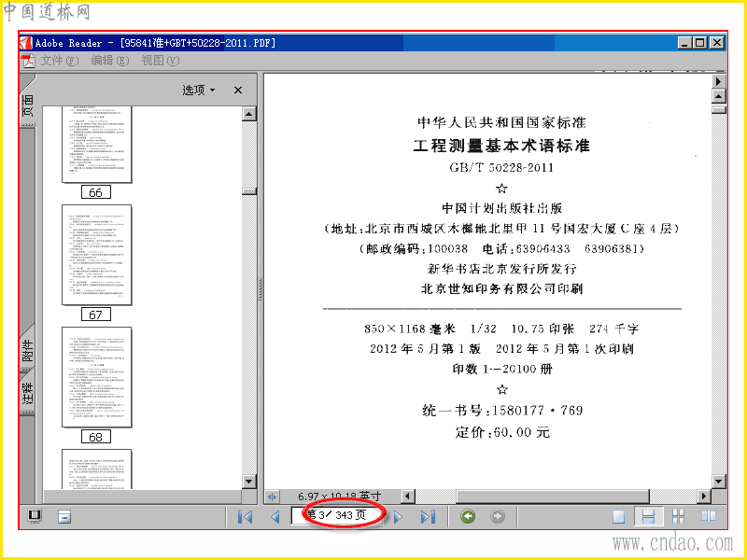The height and width of the screenshot is (560, 747).
Task: Go to the first page
Action: pyautogui.click(x=246, y=516)
